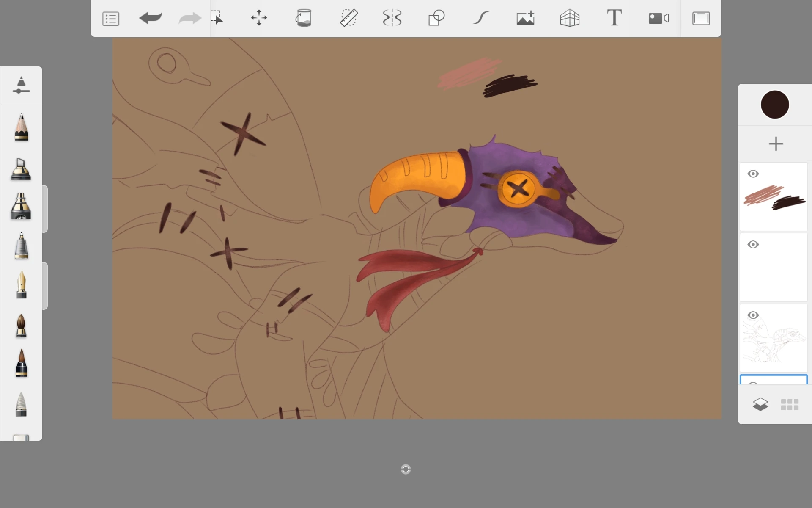Switch to fullscreen canvas view
Image resolution: width=812 pixels, height=508 pixels.
tap(701, 18)
